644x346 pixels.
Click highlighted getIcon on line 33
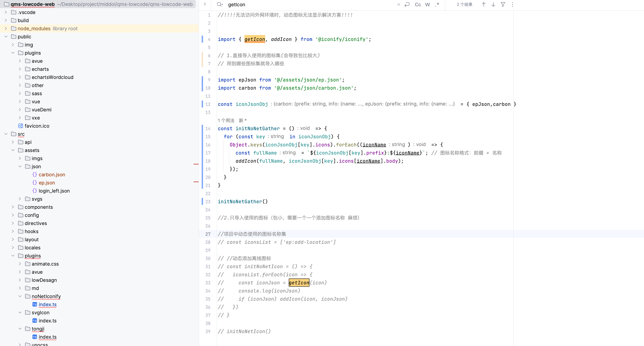coord(299,283)
